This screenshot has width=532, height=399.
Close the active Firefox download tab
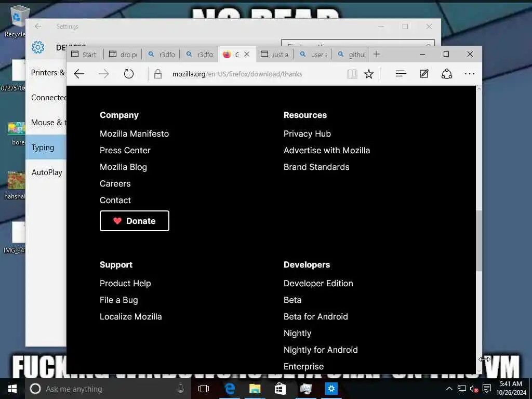pos(247,54)
